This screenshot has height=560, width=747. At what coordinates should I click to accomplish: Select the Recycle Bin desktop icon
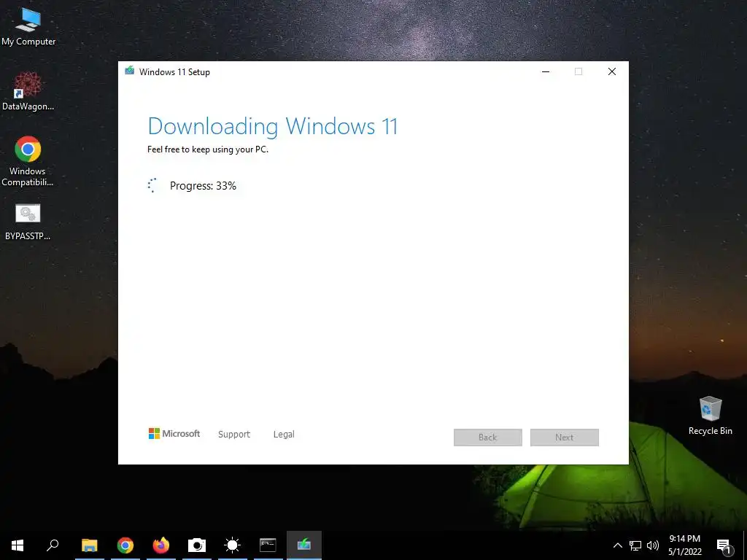pyautogui.click(x=710, y=415)
